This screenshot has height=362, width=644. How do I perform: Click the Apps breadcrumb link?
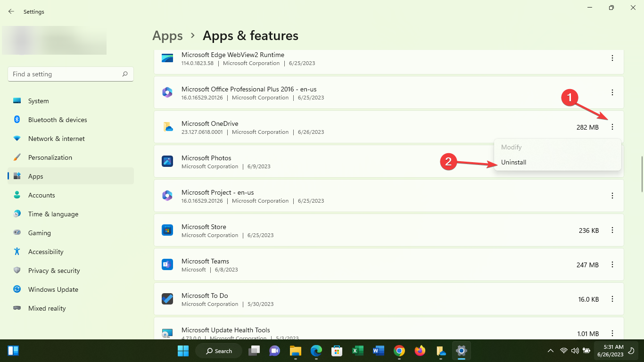[x=167, y=35]
